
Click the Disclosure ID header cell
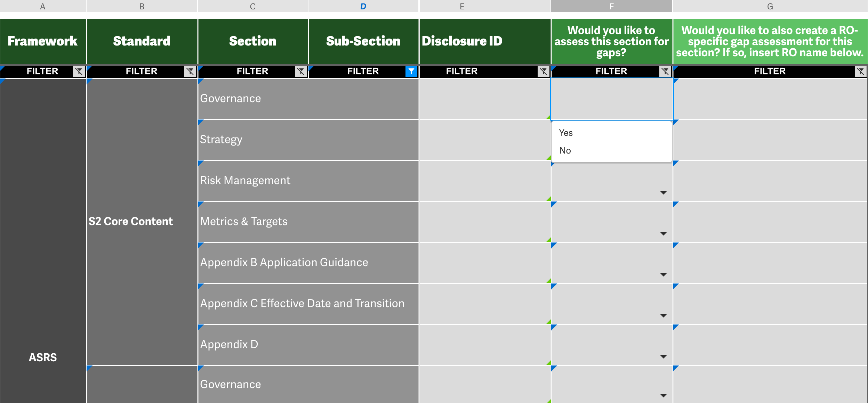point(485,41)
